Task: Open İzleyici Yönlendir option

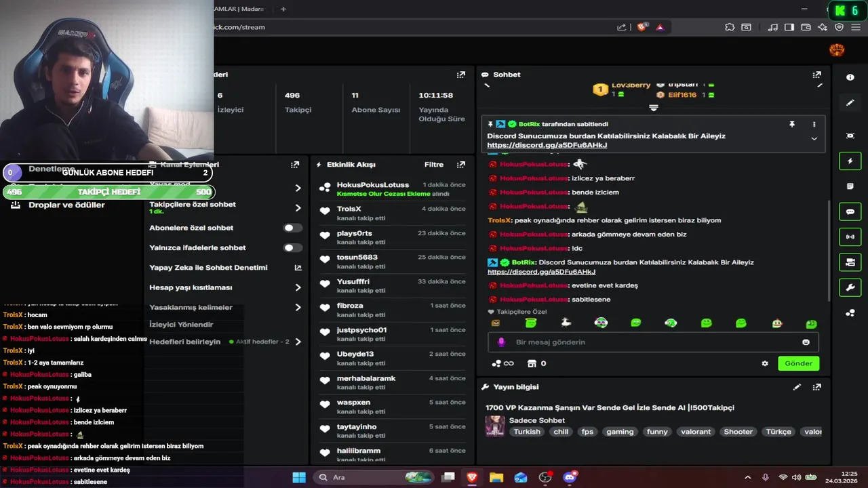Action: point(181,325)
